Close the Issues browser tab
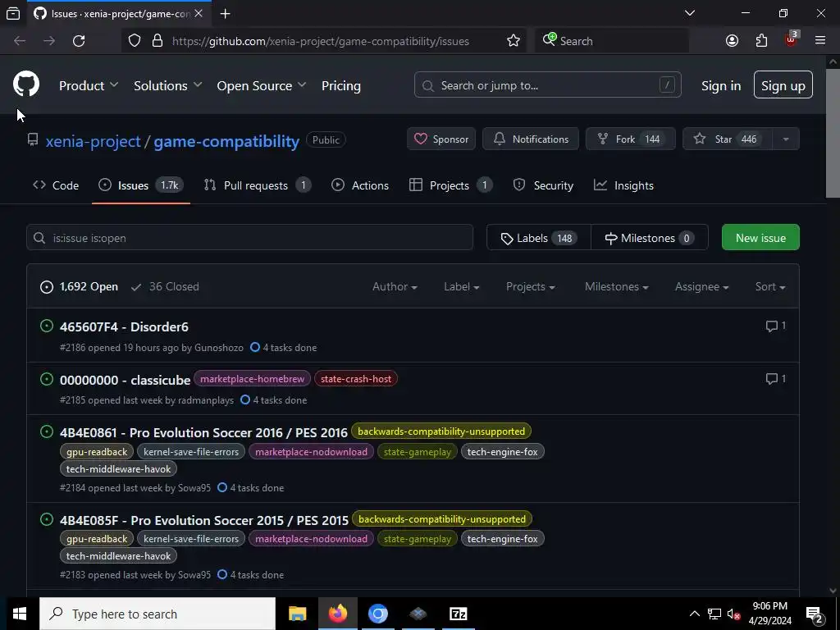This screenshot has height=630, width=840. pyautogui.click(x=199, y=13)
